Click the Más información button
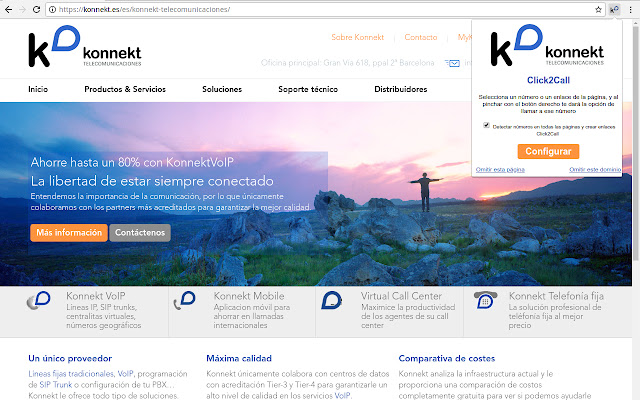 click(x=69, y=233)
